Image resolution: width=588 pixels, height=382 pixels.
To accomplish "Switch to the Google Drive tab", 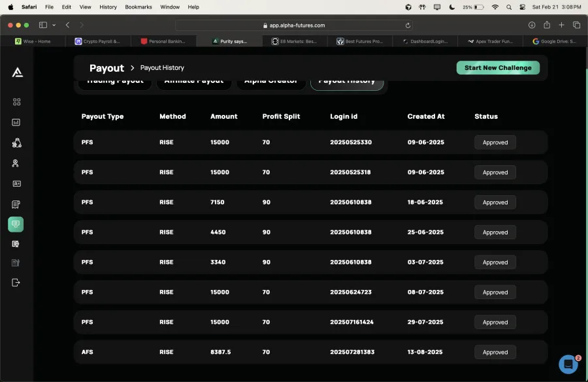I will pos(555,41).
